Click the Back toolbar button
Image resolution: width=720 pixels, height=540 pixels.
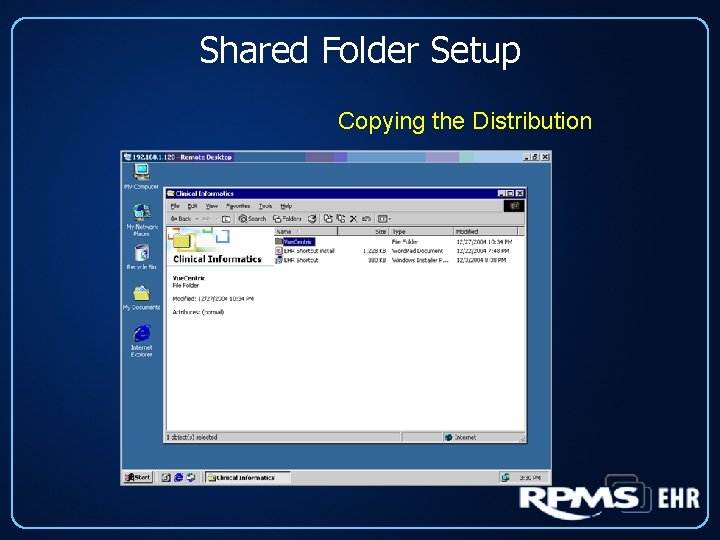(181, 219)
